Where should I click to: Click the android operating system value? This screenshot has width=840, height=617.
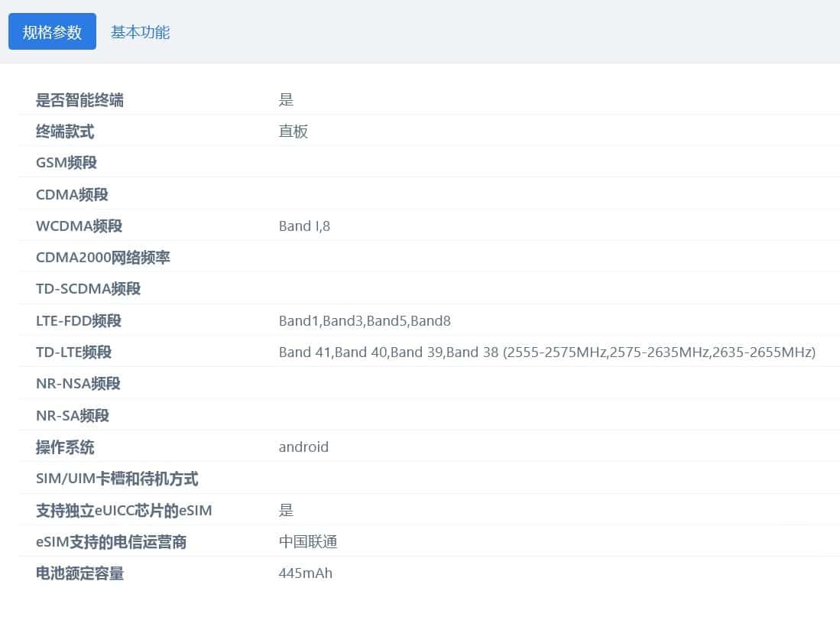click(303, 447)
